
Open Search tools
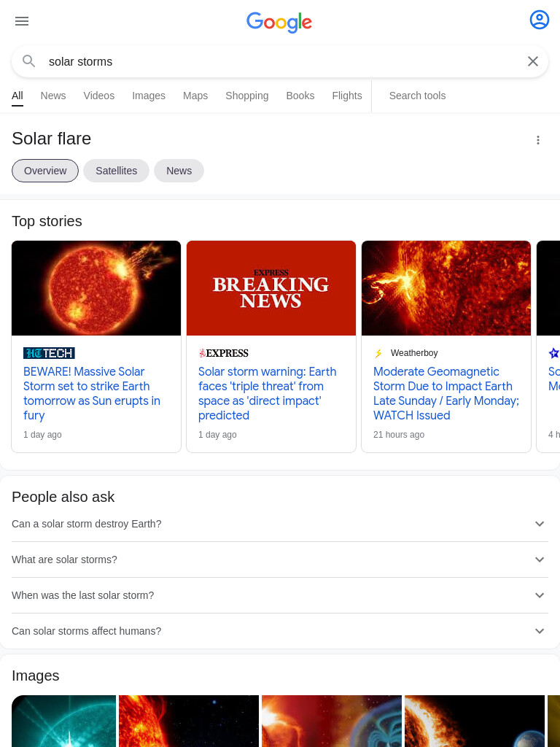coord(417,96)
